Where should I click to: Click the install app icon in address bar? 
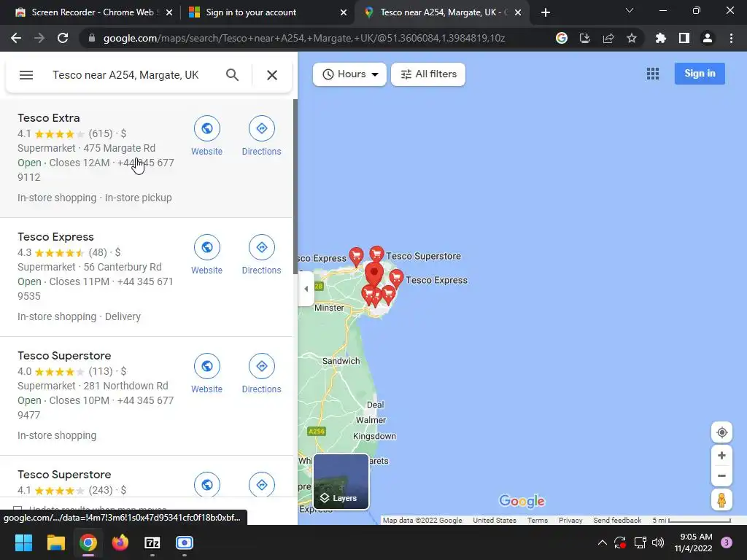pos(585,38)
